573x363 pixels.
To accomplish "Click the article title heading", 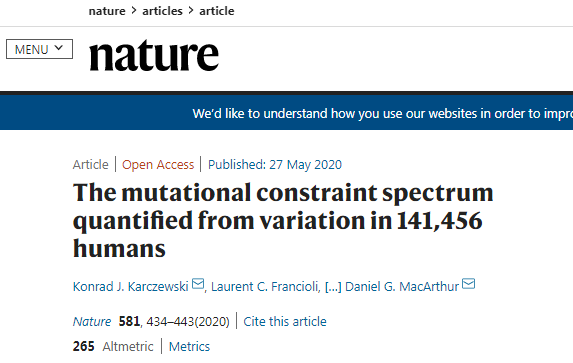I will click(283, 220).
